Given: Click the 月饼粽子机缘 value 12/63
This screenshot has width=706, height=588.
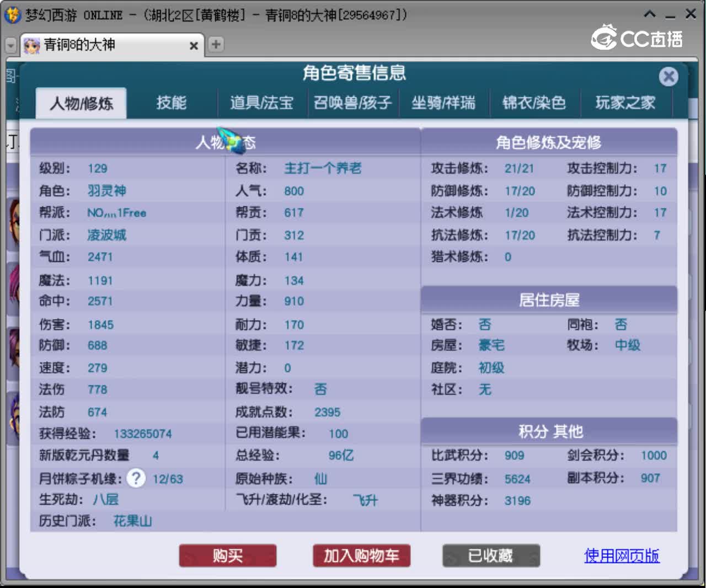Looking at the screenshot, I should (168, 479).
